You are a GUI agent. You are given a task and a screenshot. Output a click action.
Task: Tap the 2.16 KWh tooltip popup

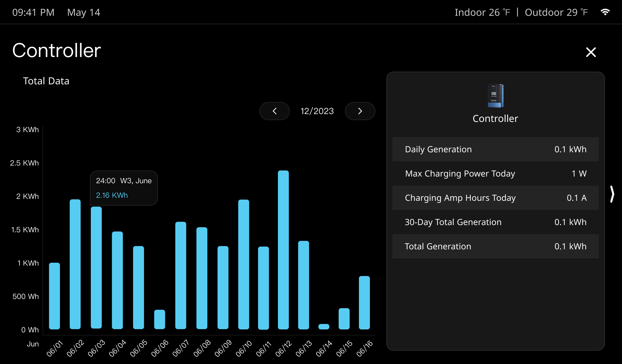tap(124, 188)
